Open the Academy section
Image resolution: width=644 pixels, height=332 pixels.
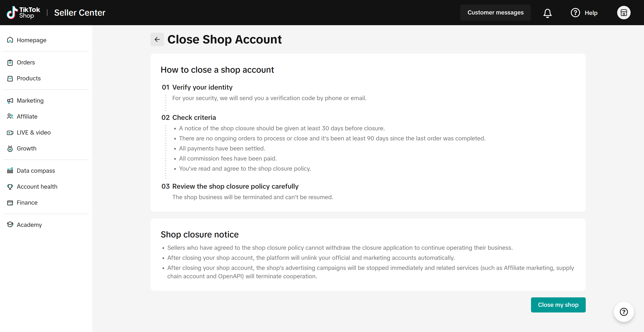pyautogui.click(x=29, y=225)
